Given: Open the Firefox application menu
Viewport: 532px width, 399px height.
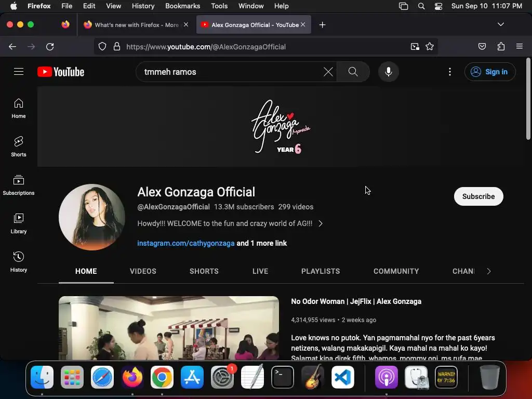Looking at the screenshot, I should [520, 46].
